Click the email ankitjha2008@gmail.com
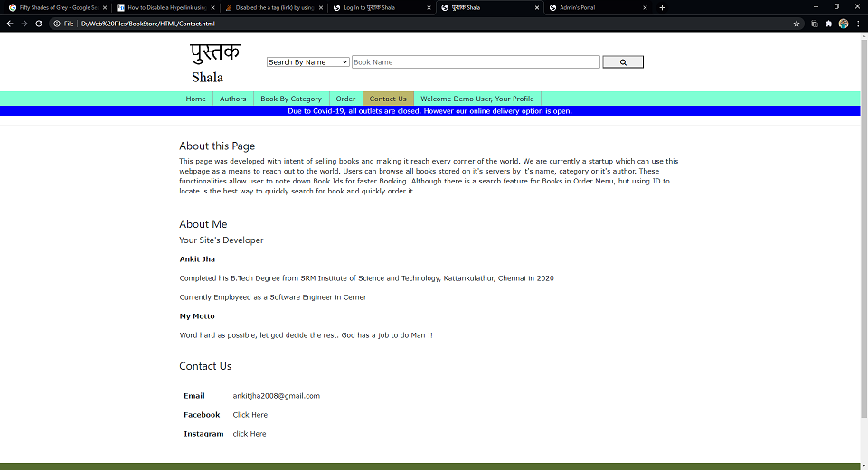 [x=277, y=396]
